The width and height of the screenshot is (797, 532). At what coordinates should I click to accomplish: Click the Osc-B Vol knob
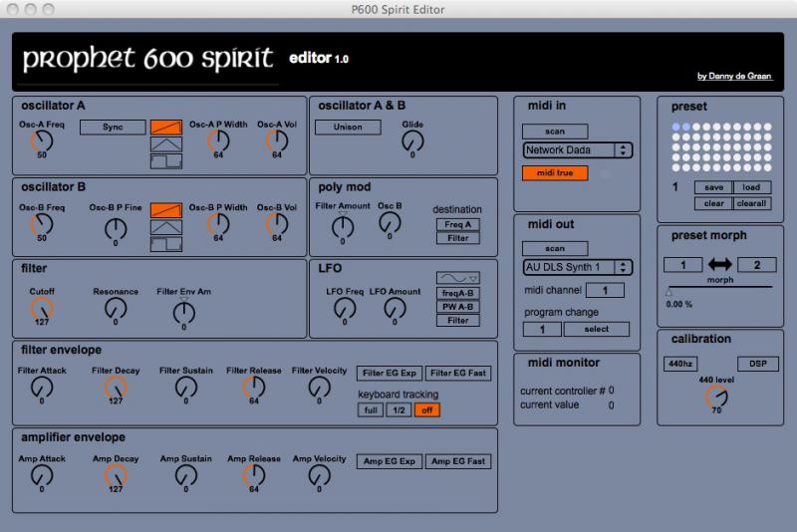[x=277, y=224]
